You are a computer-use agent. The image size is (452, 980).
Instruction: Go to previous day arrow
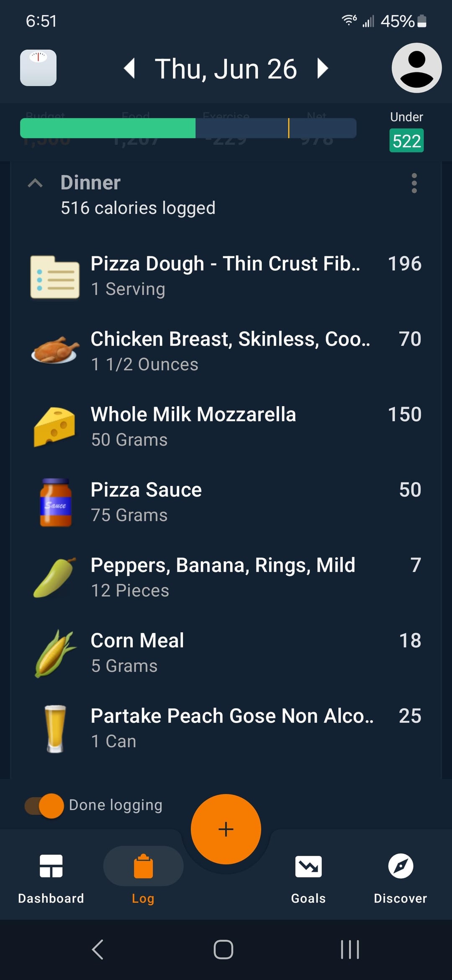[130, 68]
